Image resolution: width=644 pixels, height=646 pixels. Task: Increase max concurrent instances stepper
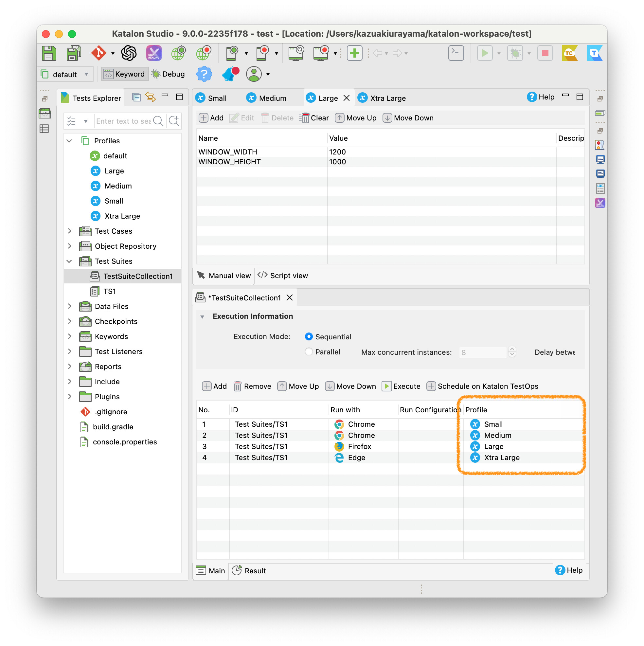pos(511,349)
